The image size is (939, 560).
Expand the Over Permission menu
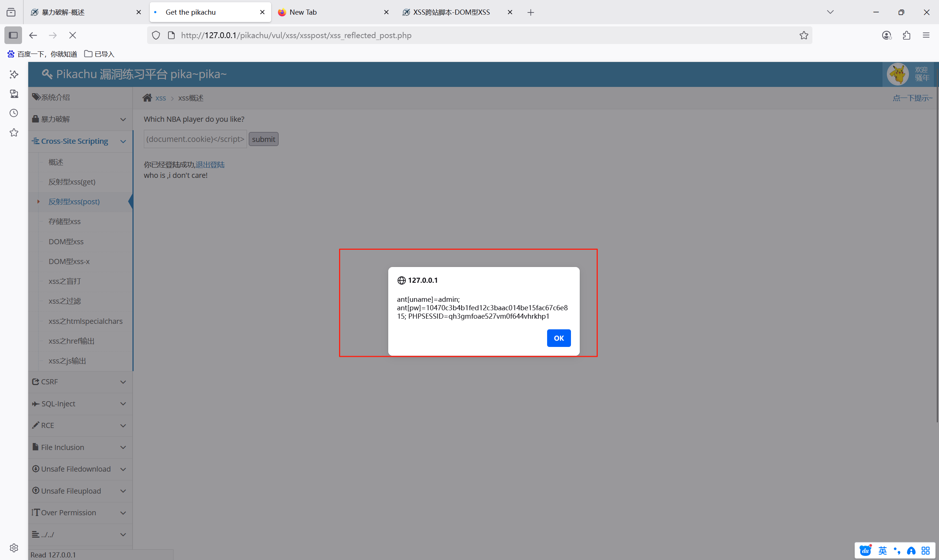(80, 512)
